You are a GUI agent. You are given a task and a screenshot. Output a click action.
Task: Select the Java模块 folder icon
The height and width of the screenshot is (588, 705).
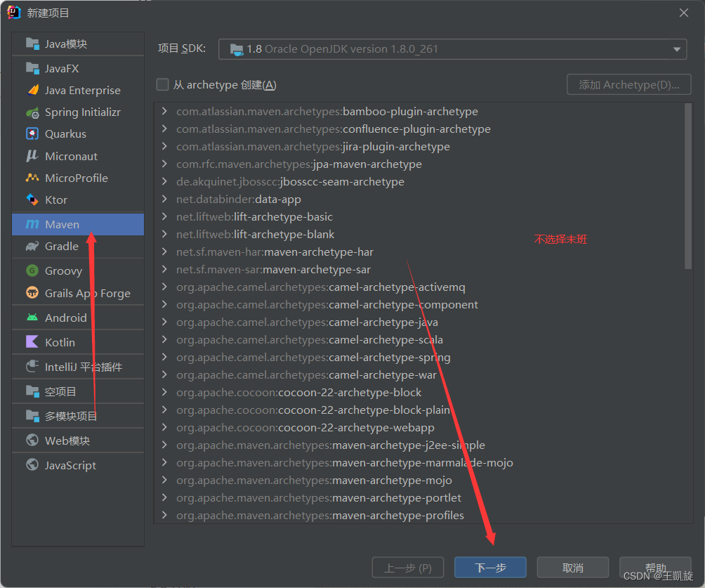[x=32, y=44]
